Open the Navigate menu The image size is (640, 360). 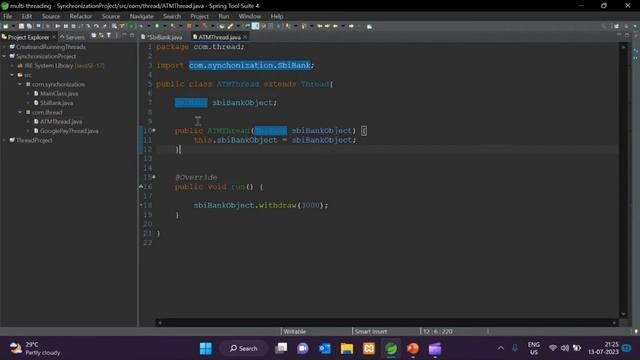pyautogui.click(x=142, y=16)
